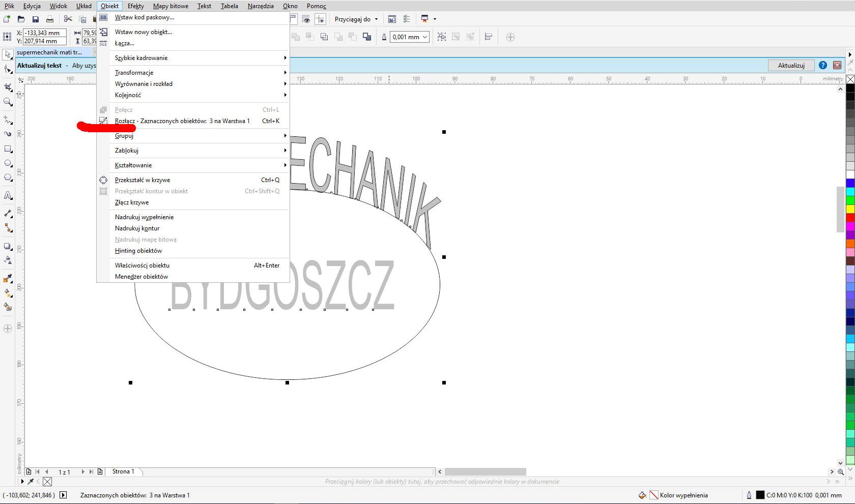The image size is (855, 504).
Task: Toggle guidelines visibility icon
Action: point(320,19)
